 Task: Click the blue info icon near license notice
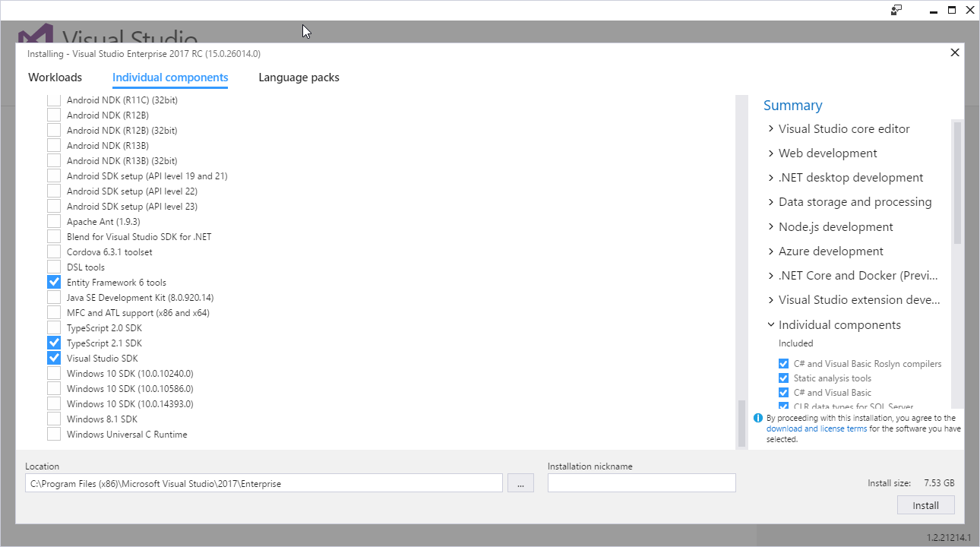point(757,418)
